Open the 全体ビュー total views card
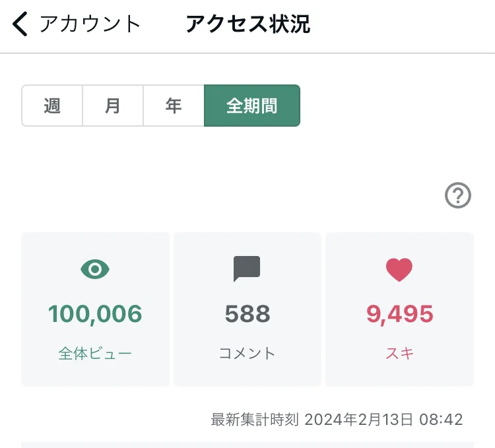Viewport: 495px width, 448px height. 95,309
